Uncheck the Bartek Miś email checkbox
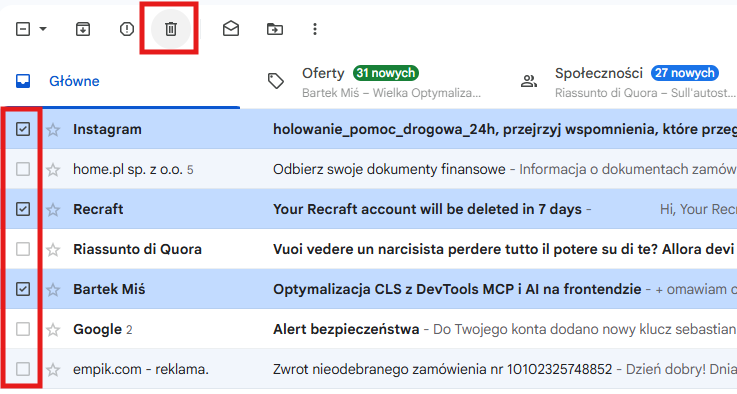The height and width of the screenshot is (394, 737). 23,289
